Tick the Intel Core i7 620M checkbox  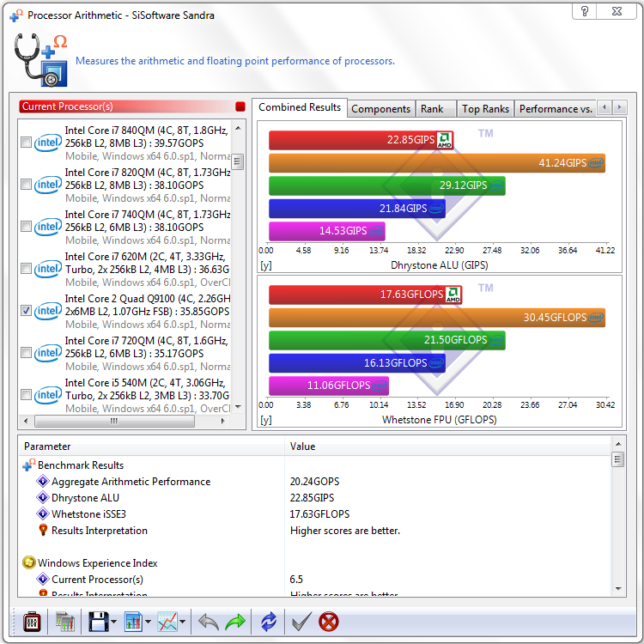pyautogui.click(x=26, y=269)
